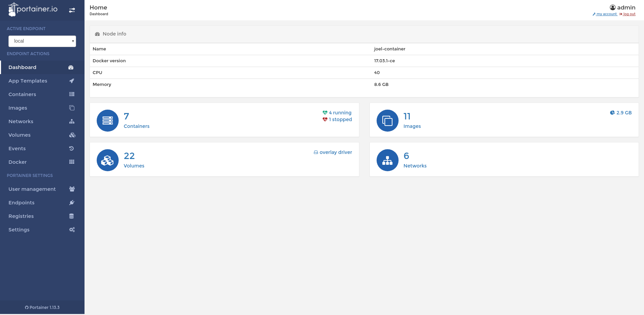Click the sidebar Networks sitemap icon
This screenshot has width=644, height=315.
[x=72, y=121]
